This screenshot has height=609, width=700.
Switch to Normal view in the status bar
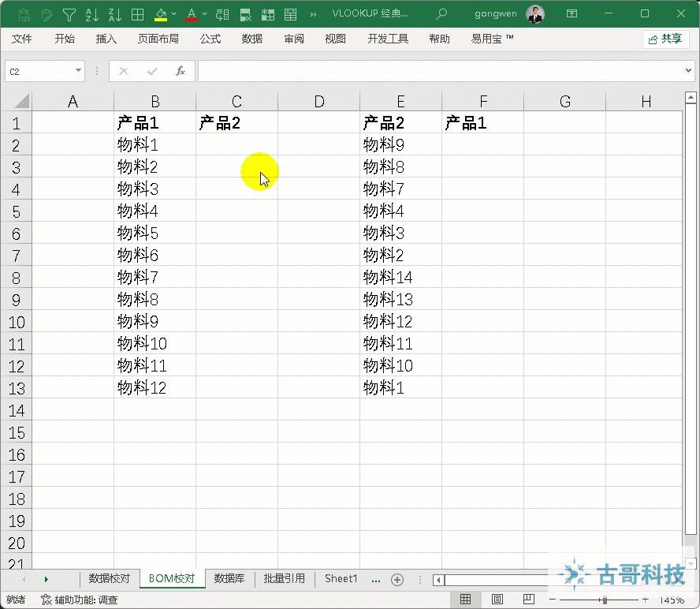[467, 599]
